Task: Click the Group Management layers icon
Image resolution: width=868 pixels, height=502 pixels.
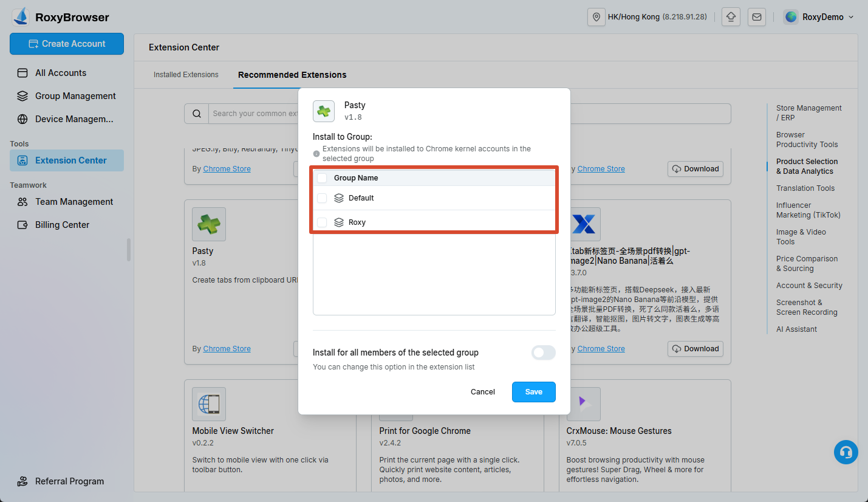Action: pos(22,96)
